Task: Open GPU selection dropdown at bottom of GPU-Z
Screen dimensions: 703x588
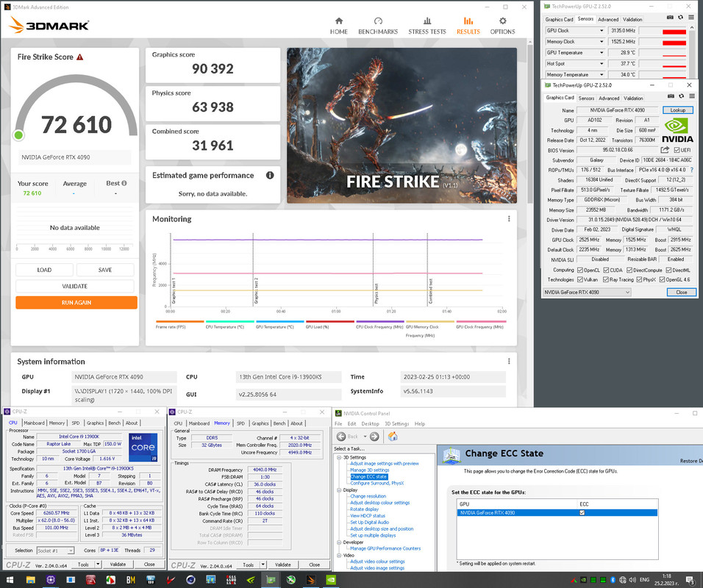Action: 587,293
